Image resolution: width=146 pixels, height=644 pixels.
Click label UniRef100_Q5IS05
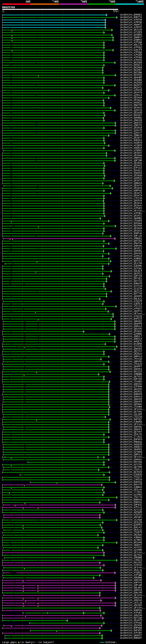pos(131,30)
